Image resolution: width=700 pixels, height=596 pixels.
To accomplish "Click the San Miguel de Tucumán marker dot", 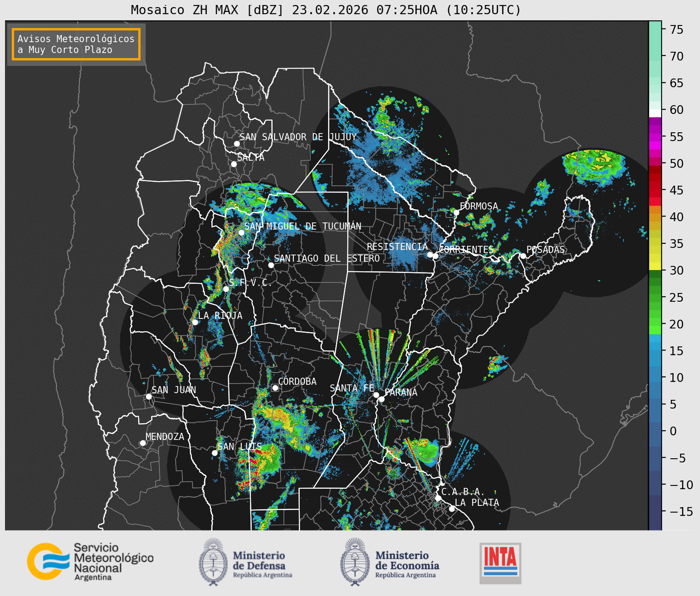I will (241, 232).
